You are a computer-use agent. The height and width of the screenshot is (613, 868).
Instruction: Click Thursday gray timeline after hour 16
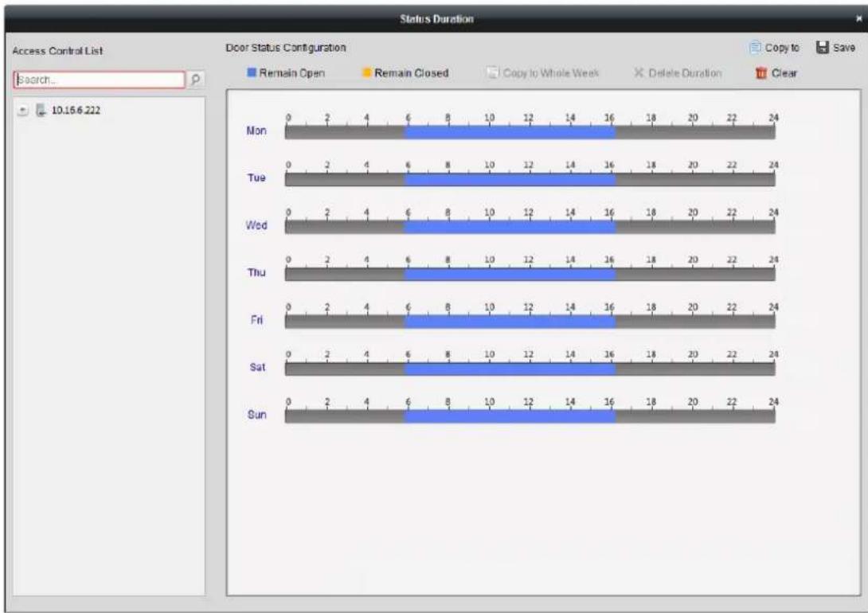coord(695,274)
